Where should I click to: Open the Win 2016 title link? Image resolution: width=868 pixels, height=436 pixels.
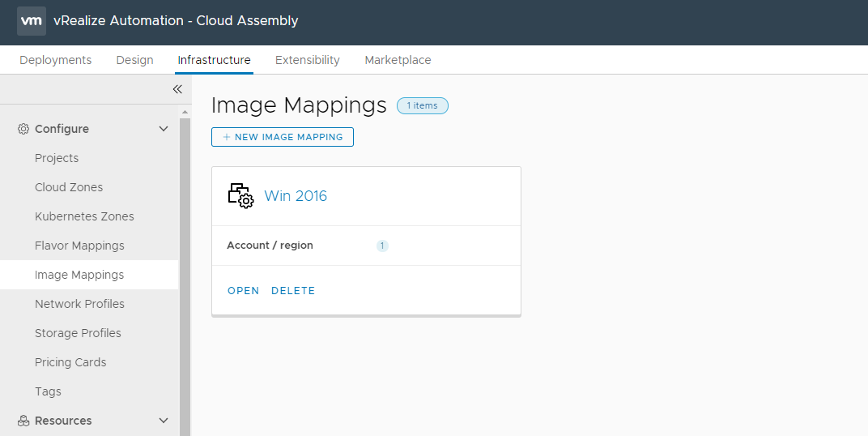point(296,196)
